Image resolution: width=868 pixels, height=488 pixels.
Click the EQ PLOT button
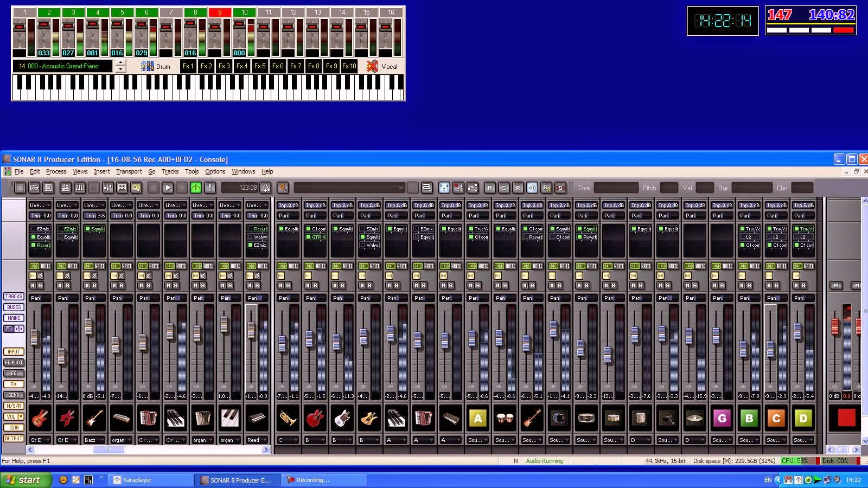[x=13, y=362]
